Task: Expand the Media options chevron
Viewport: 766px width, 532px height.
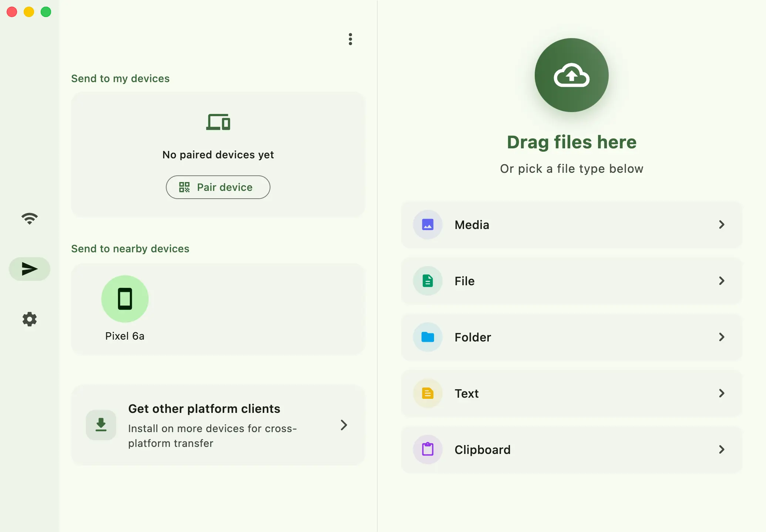Action: [721, 225]
